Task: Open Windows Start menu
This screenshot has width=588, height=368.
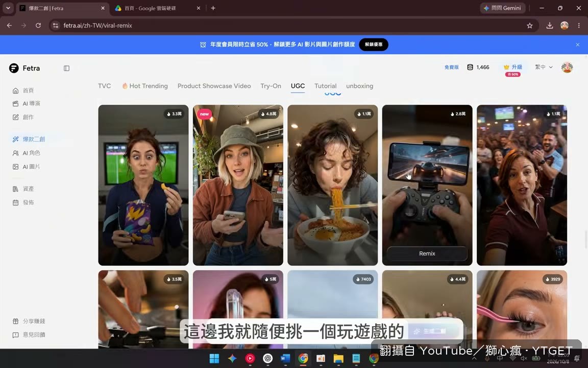Action: point(214,359)
